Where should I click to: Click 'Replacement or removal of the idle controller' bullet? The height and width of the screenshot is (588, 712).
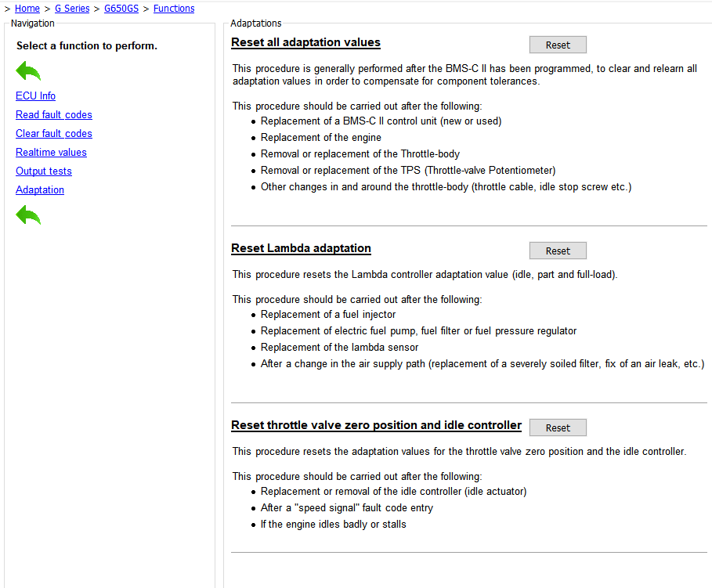coord(394,492)
